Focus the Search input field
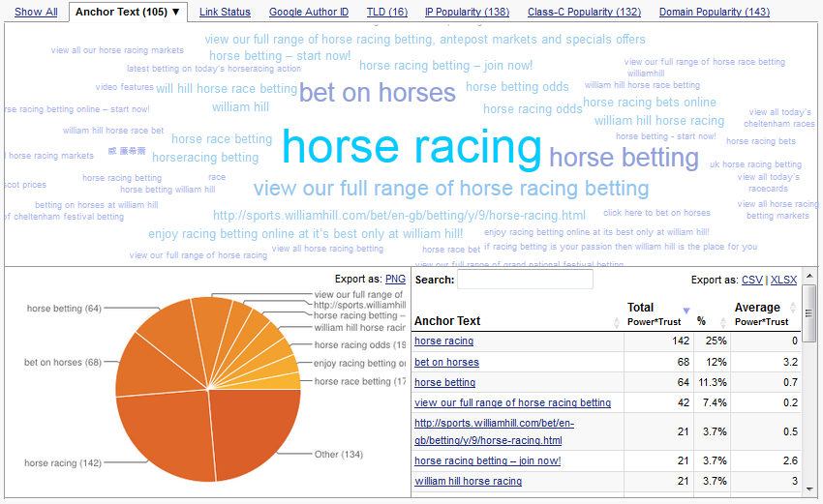The width and height of the screenshot is (823, 504). [525, 280]
